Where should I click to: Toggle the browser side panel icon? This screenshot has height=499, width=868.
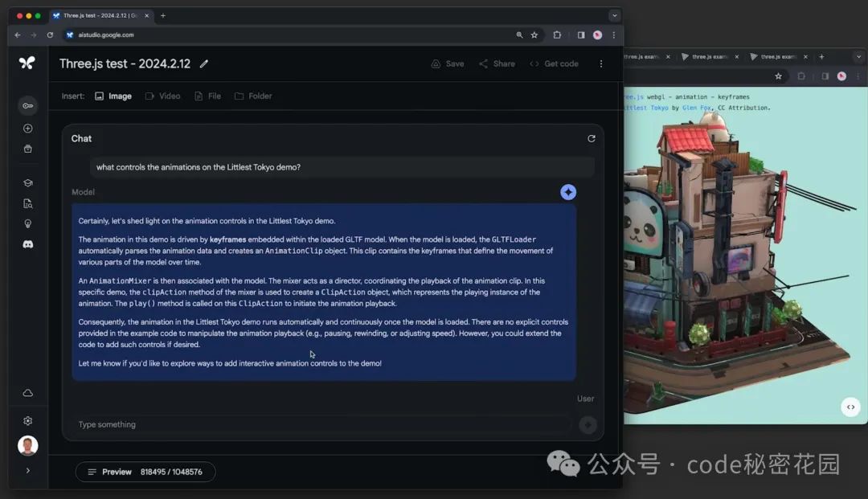581,35
